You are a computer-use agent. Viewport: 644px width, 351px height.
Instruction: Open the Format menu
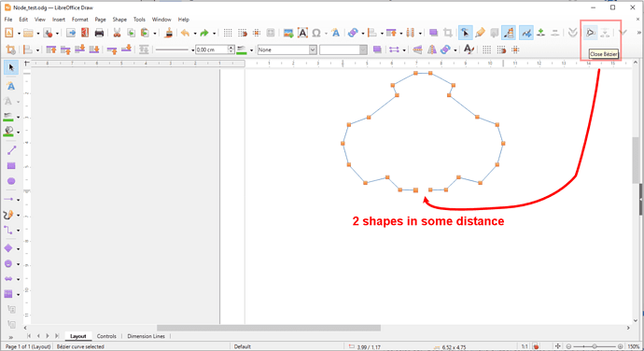[x=79, y=20]
